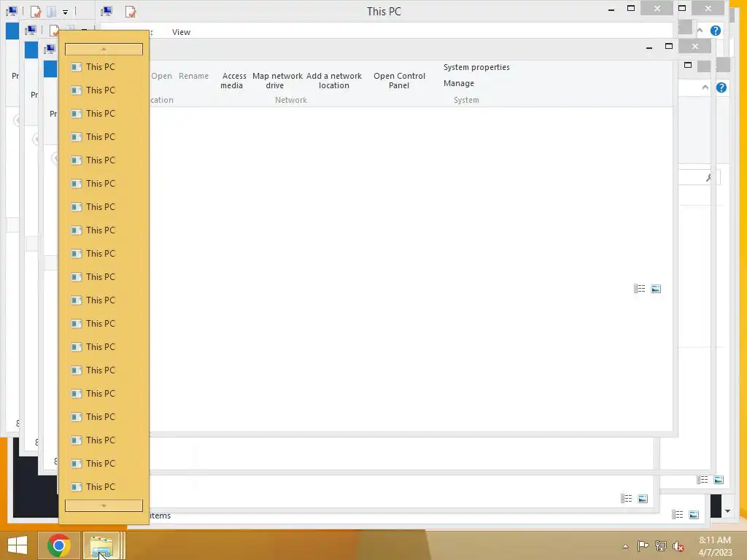747x560 pixels.
Task: Click the muted volume tray icon
Action: click(x=678, y=546)
